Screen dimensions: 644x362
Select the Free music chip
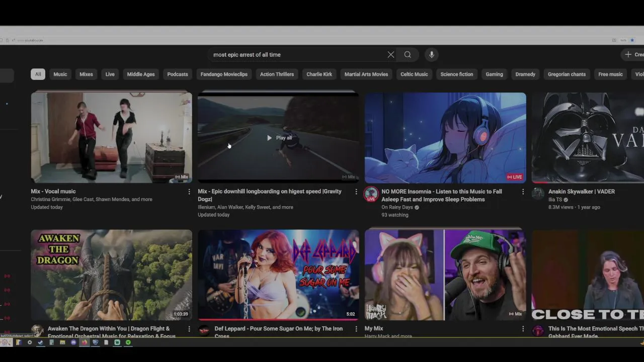point(610,74)
